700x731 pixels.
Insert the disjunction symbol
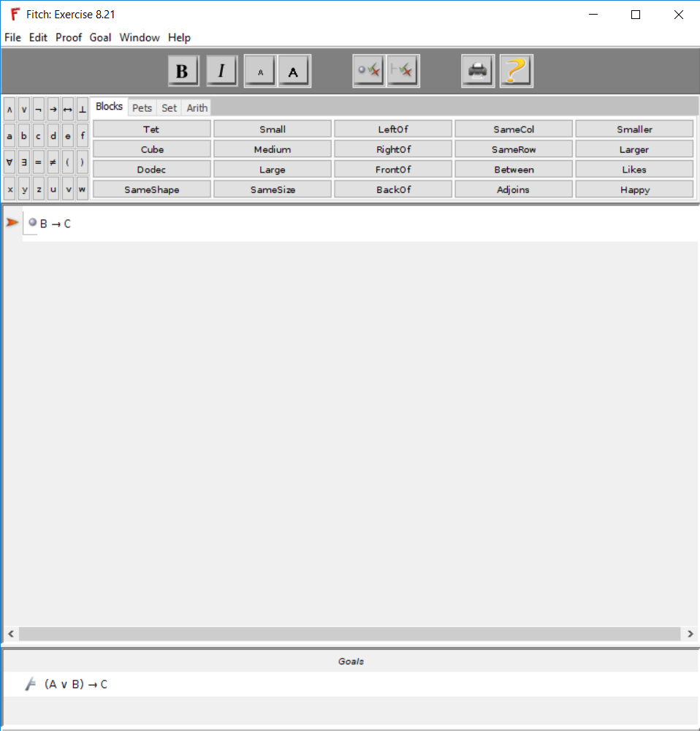(x=23, y=109)
